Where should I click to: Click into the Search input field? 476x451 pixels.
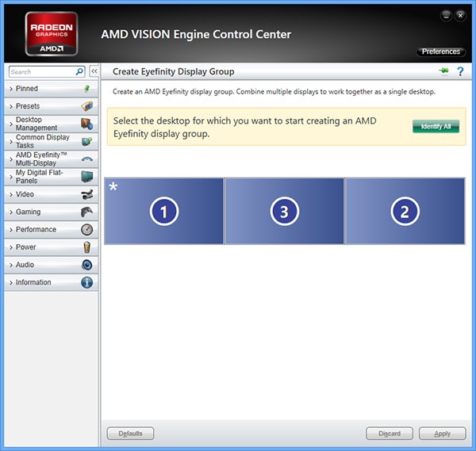point(41,71)
